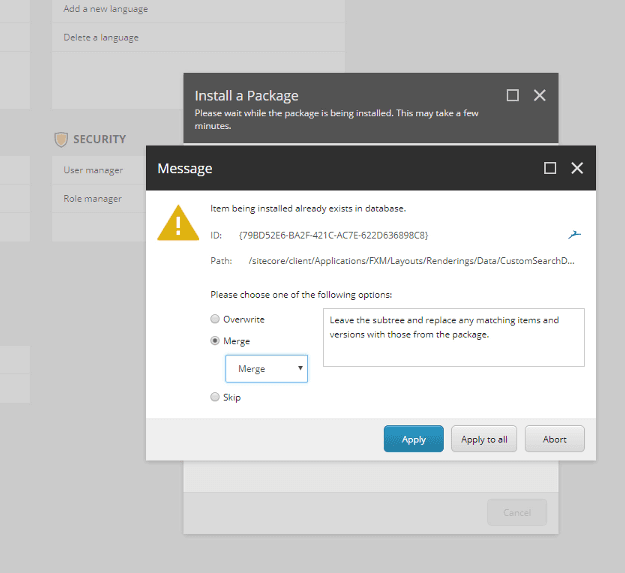
Task: Choose the Skip radio option
Action: point(215,397)
